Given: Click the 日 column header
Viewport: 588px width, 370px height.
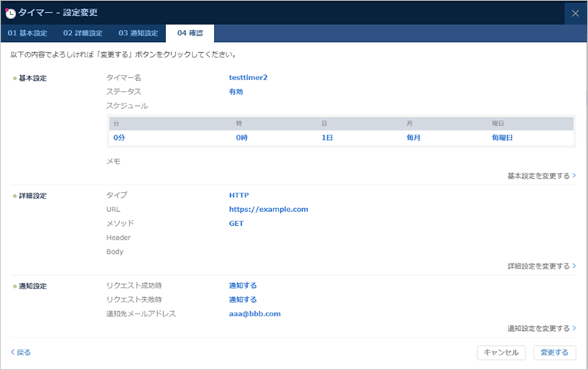Looking at the screenshot, I should click(324, 124).
